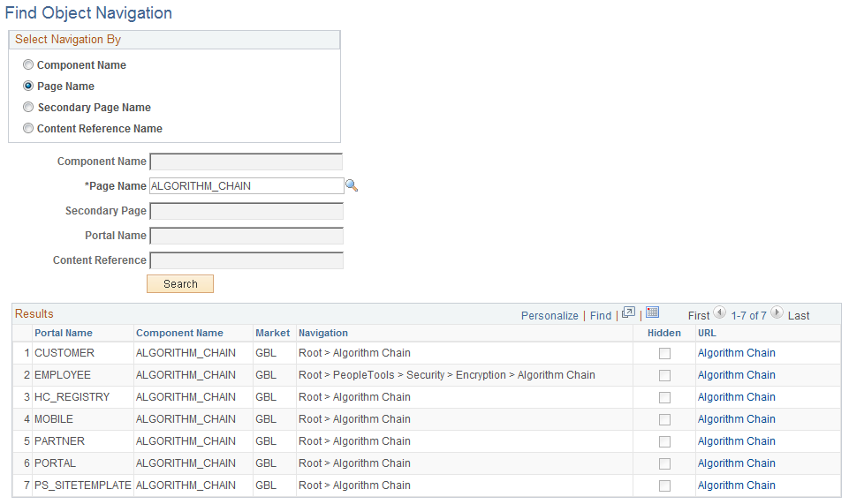Open the Personalize link in Results
Screen dimensions: 849x504
(550, 316)
